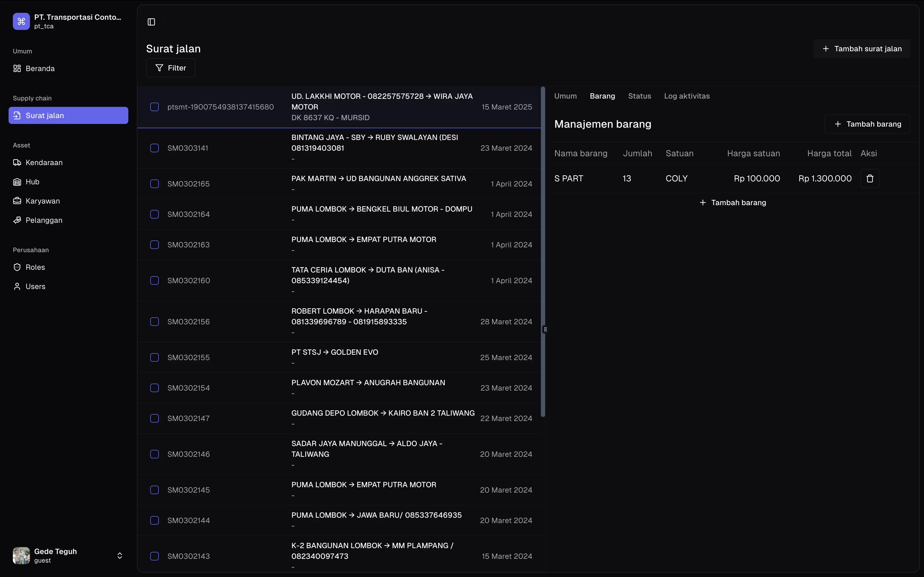Switch to the Status tab

click(639, 96)
